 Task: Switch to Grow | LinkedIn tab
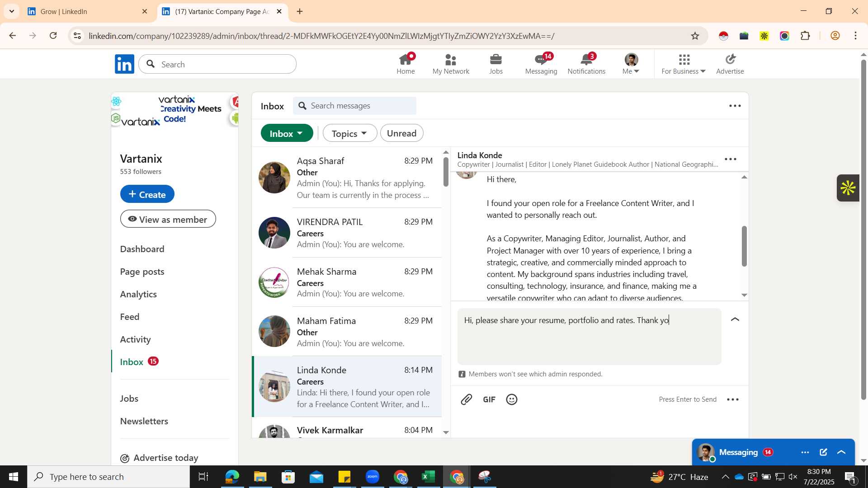(x=88, y=11)
